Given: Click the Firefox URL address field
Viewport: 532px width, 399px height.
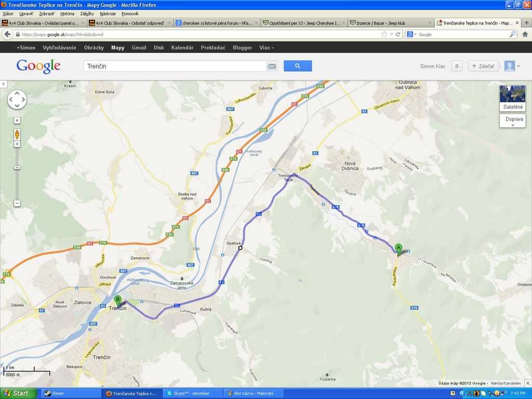Looking at the screenshot, I should click(x=200, y=34).
